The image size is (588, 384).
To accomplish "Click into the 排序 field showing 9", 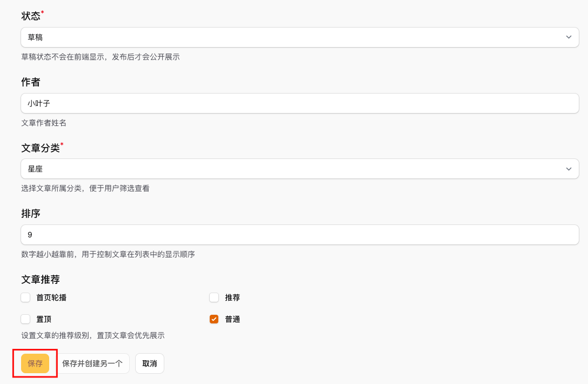I will coord(300,235).
